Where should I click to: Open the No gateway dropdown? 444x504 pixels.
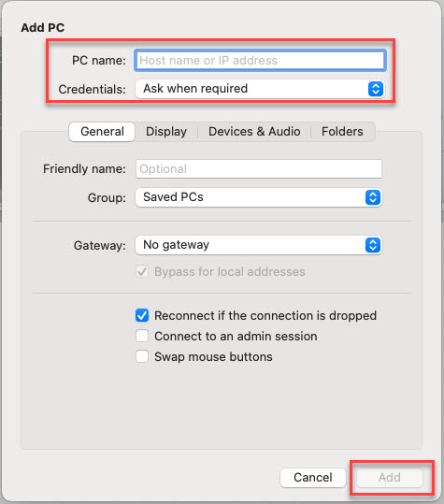[x=258, y=245]
